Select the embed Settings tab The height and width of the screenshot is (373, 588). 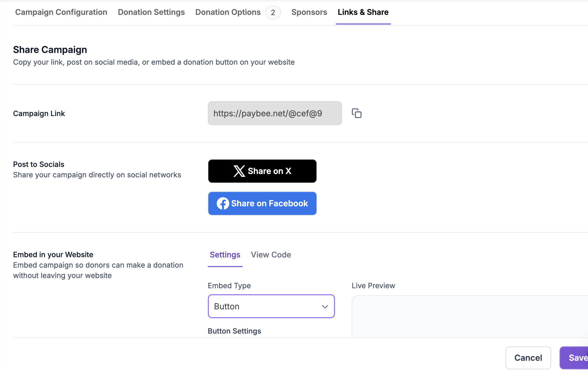pyautogui.click(x=225, y=255)
